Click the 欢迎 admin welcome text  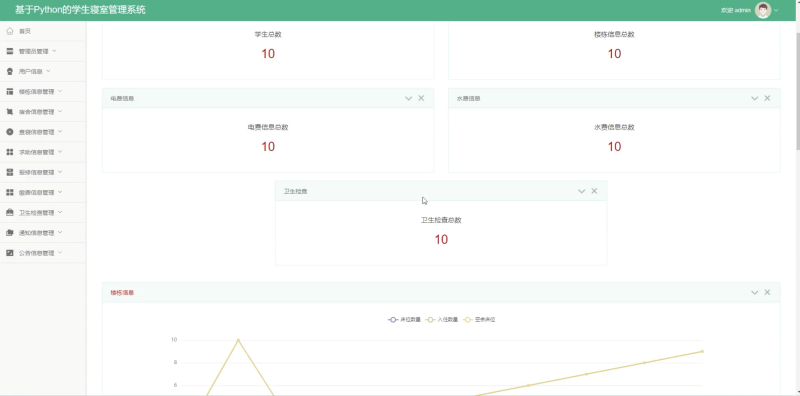736,10
